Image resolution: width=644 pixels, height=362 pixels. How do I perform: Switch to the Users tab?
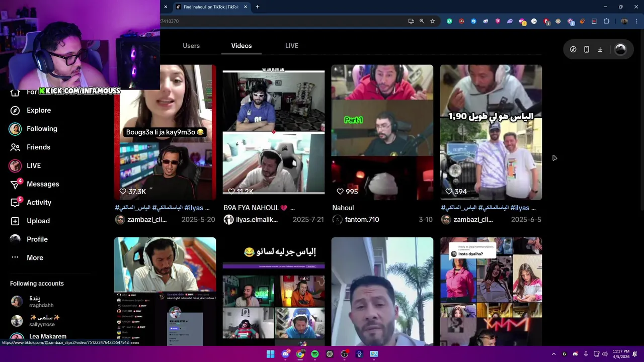(191, 46)
